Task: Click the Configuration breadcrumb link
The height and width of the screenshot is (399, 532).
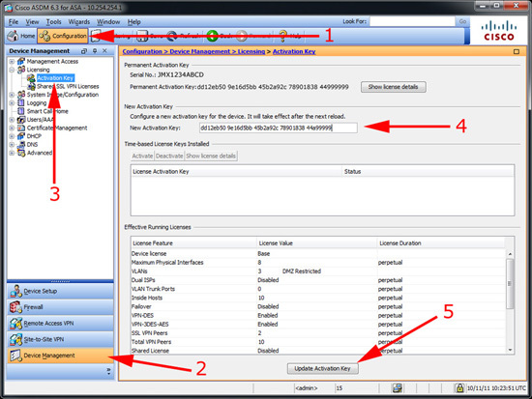Action: click(142, 51)
